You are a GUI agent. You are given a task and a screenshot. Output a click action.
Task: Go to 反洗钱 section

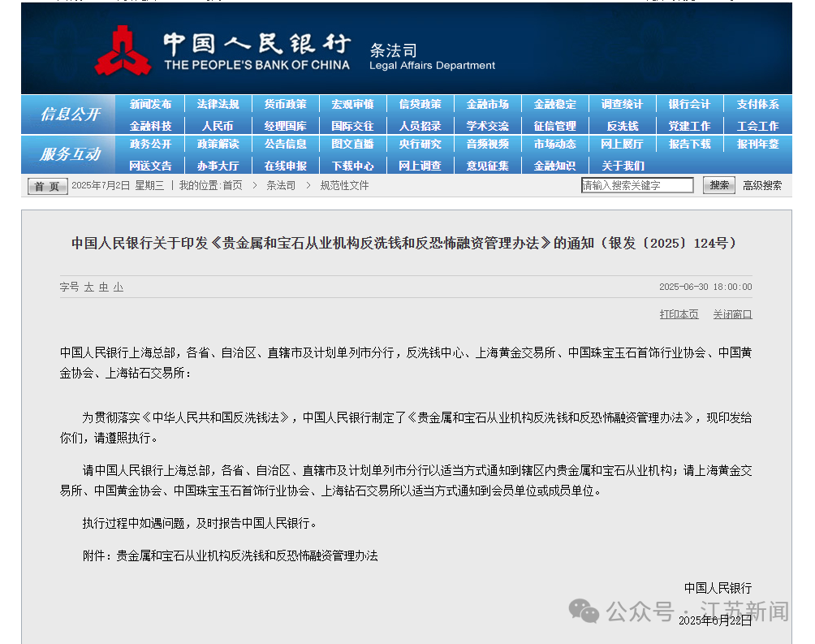(622, 126)
